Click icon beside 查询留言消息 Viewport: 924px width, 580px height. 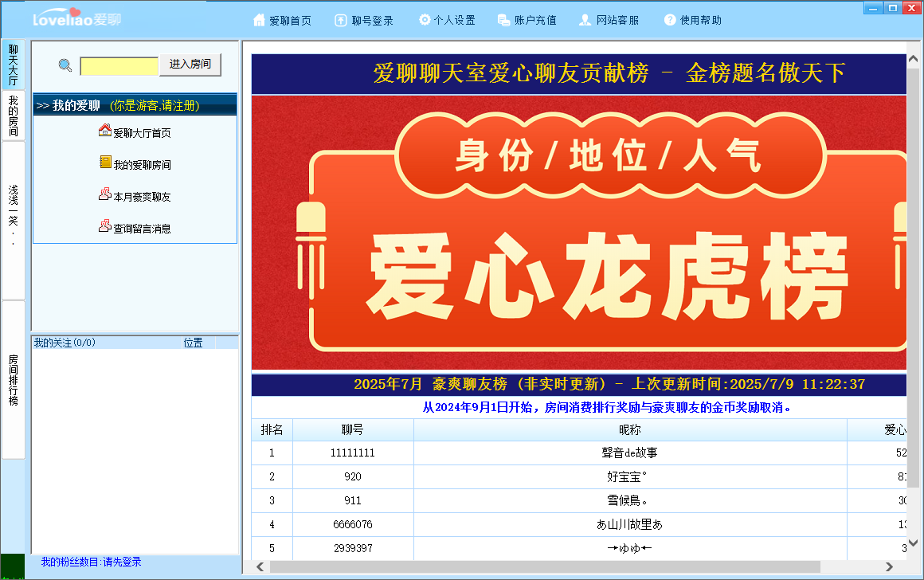tap(105, 225)
